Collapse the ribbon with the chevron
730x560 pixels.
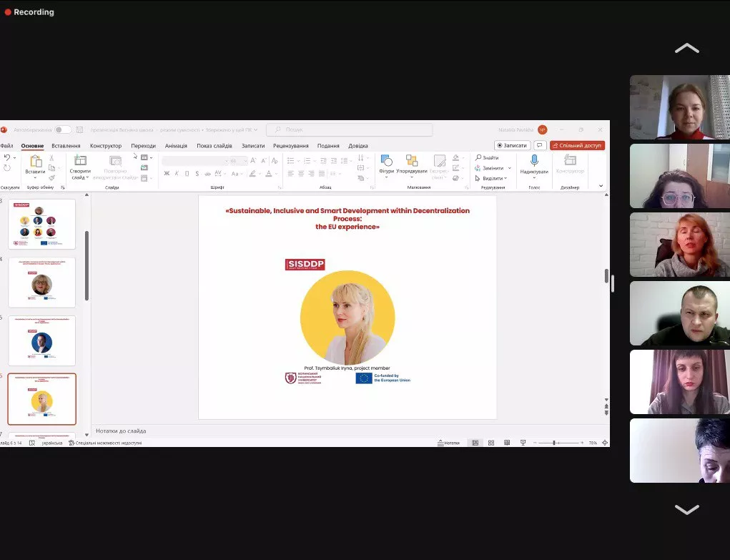pos(601,186)
